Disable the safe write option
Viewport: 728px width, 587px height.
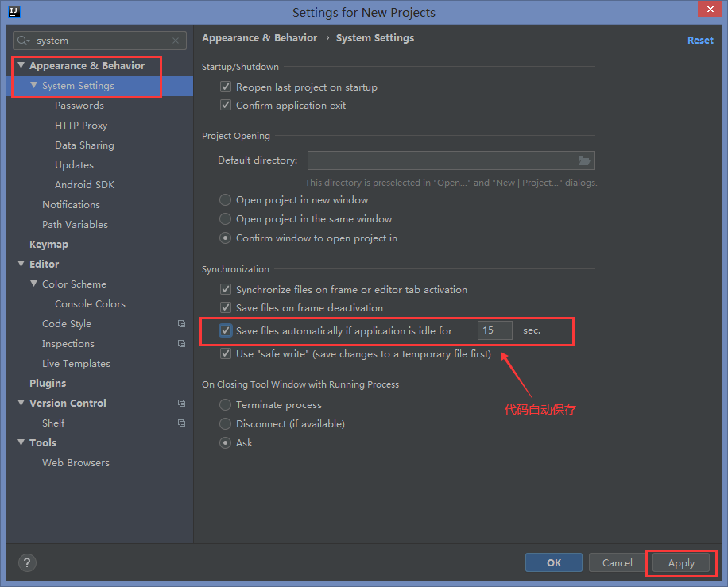tap(225, 353)
